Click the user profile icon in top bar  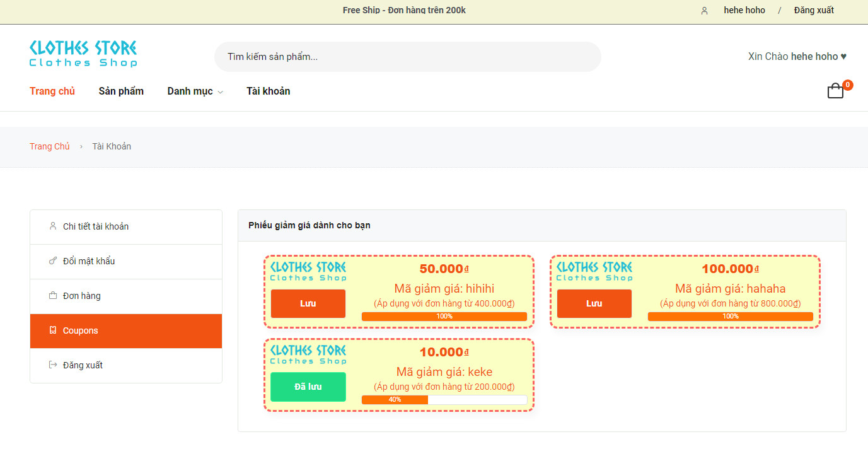704,11
